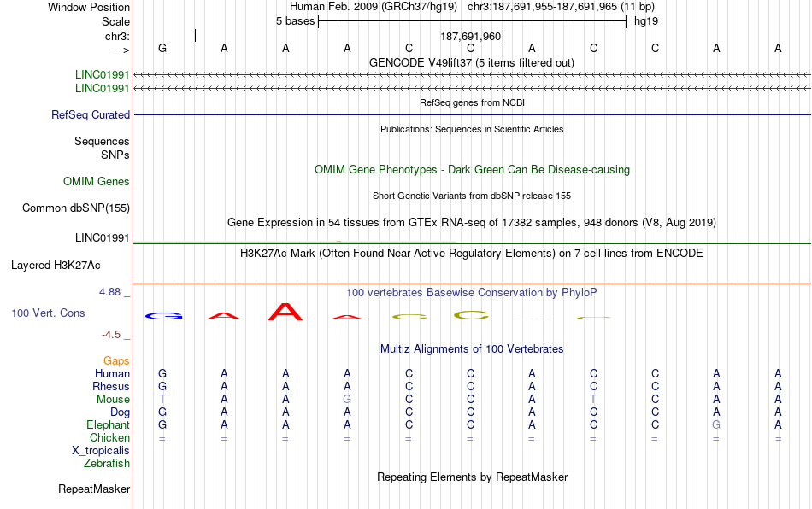Click the 4.88 PhyloP upper scale value
Screen dimensions: 812x509
point(109,292)
